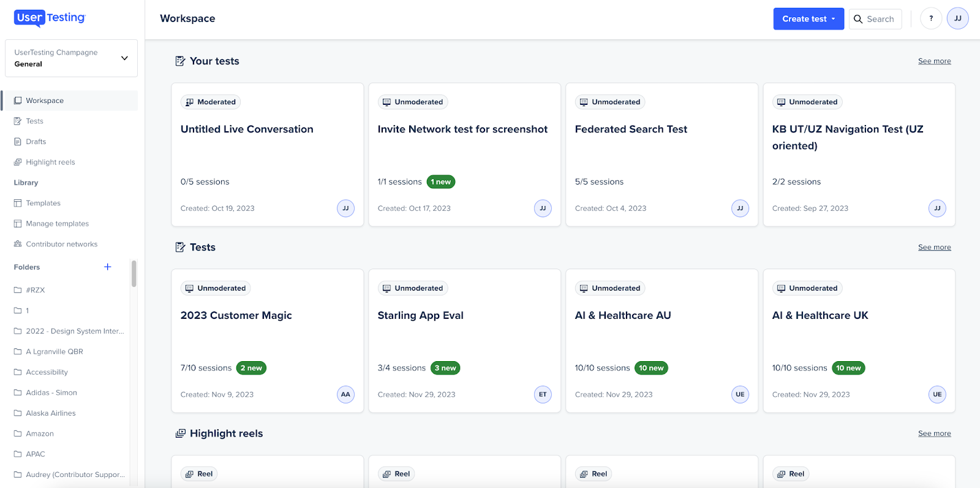Click the UE avatar on AI & Healthcare UK card
Viewport: 980px width, 488px height.
(937, 394)
